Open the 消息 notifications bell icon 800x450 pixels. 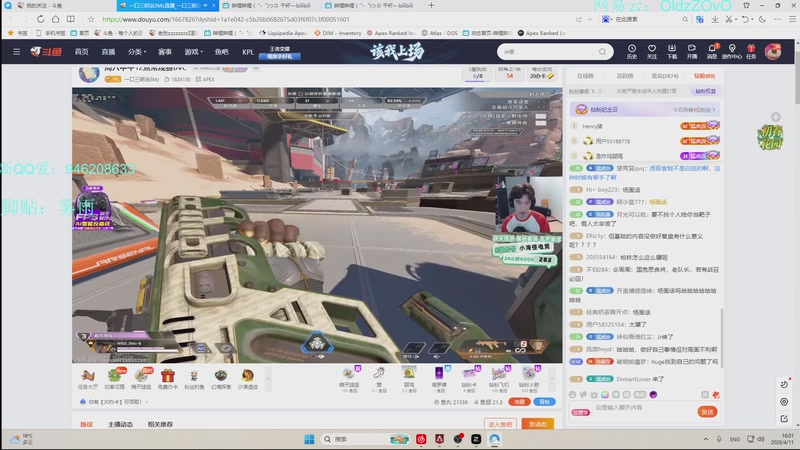pos(712,51)
